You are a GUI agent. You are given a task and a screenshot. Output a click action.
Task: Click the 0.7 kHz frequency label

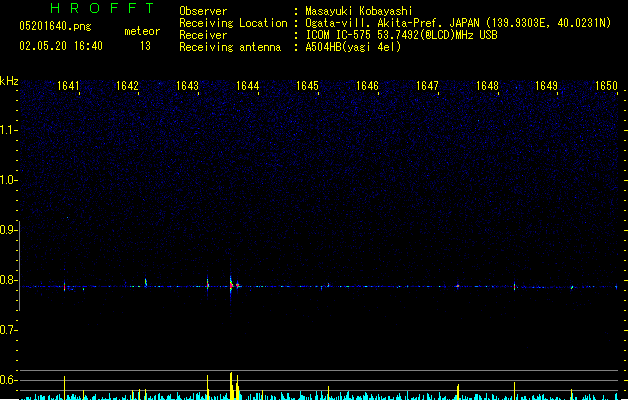tap(8, 330)
